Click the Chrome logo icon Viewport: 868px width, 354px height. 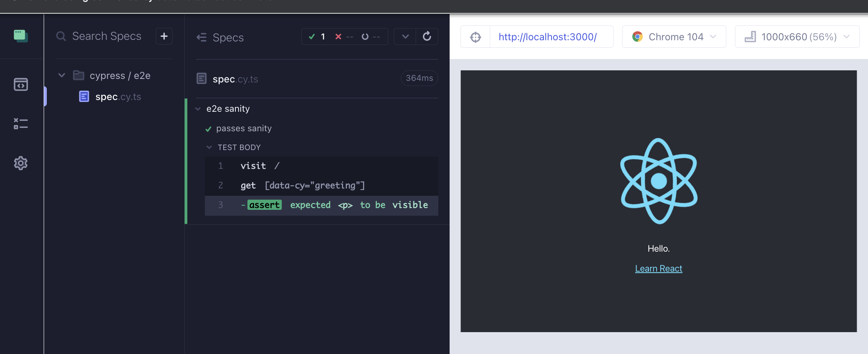(x=637, y=37)
